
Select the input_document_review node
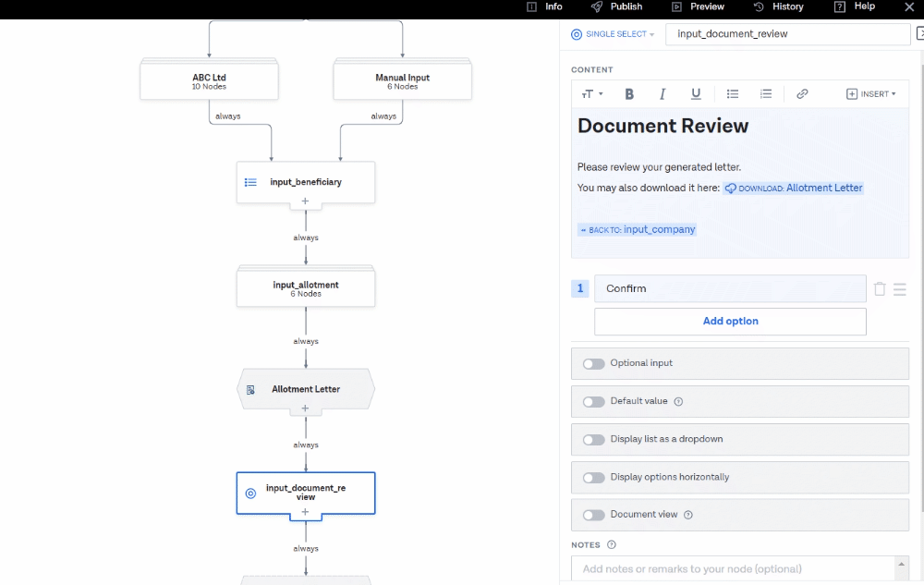tap(306, 494)
